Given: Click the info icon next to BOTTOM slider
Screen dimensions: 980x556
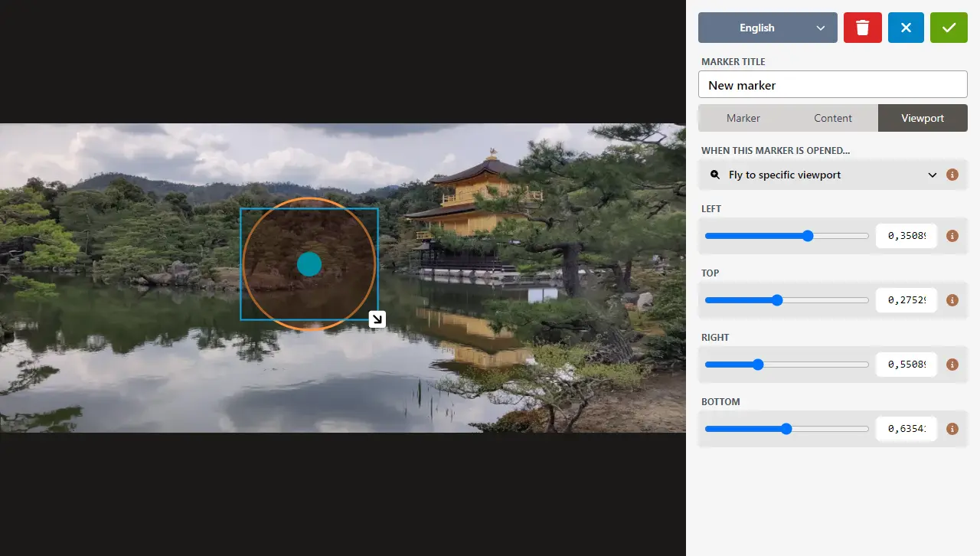Looking at the screenshot, I should [x=952, y=429].
